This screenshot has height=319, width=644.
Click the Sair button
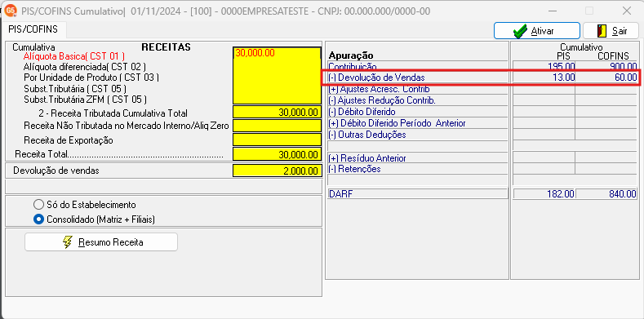click(612, 31)
